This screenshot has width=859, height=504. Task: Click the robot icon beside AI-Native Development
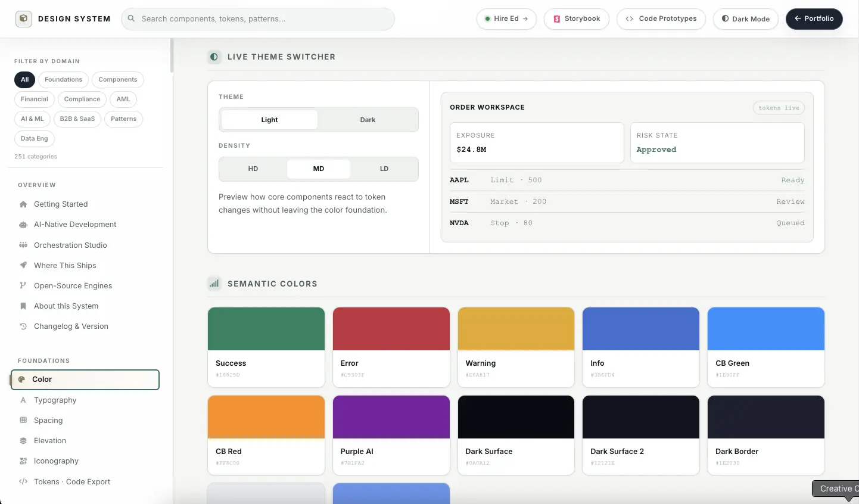23,225
